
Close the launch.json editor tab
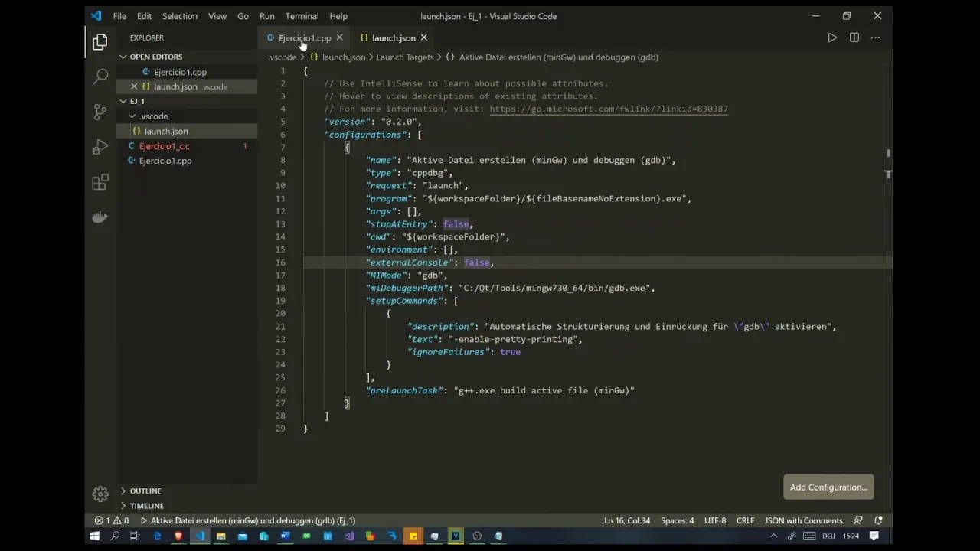pos(423,37)
